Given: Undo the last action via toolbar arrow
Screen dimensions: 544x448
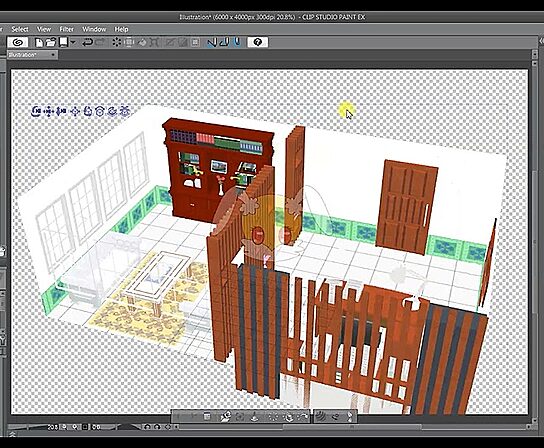Looking at the screenshot, I should tap(87, 42).
